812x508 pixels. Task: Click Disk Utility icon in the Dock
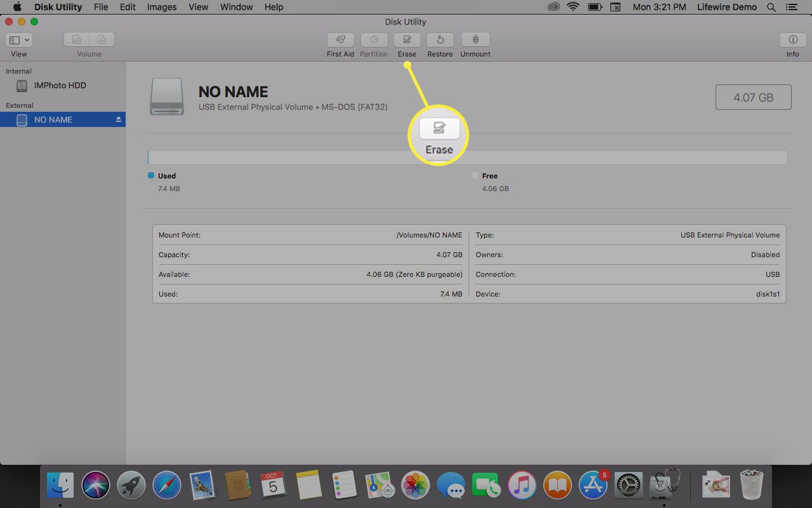pos(664,485)
